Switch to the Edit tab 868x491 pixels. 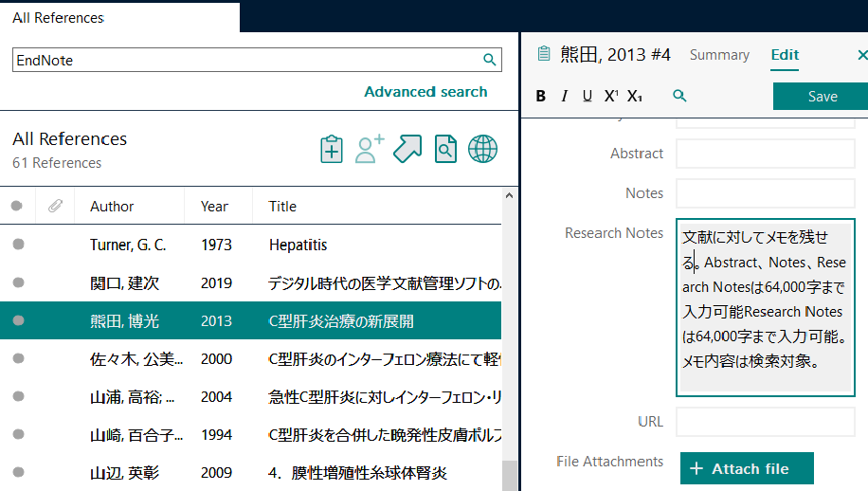785,55
